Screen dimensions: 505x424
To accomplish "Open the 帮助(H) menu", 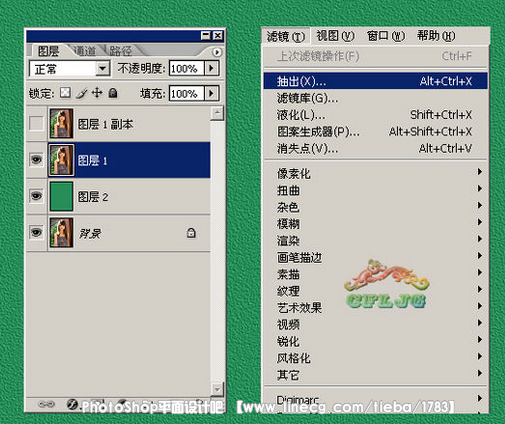I will 436,36.
